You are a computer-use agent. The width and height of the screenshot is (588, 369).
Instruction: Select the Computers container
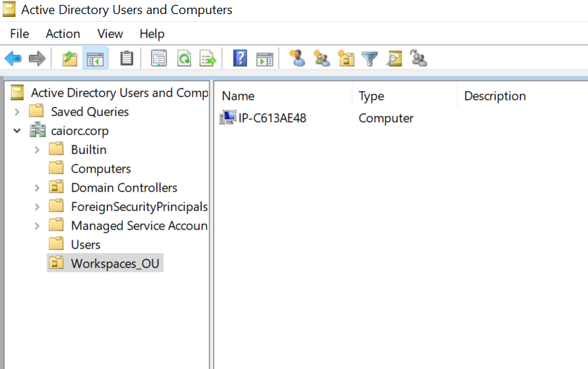pos(101,169)
